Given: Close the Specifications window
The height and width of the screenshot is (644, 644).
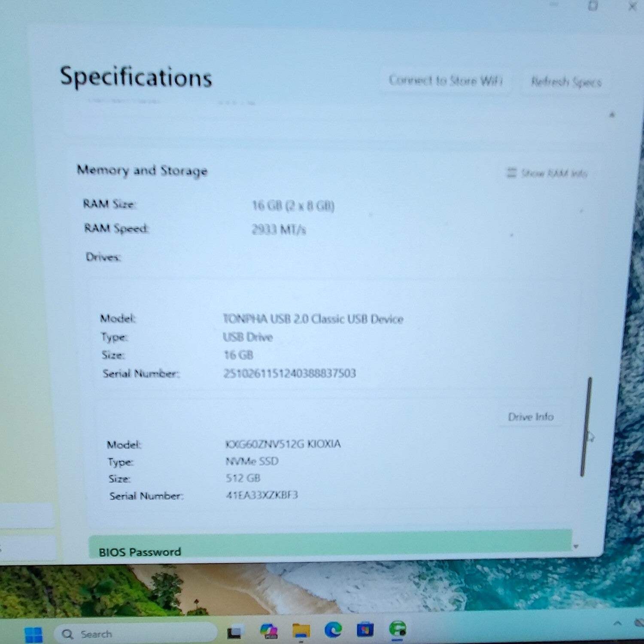Looking at the screenshot, I should 633,6.
